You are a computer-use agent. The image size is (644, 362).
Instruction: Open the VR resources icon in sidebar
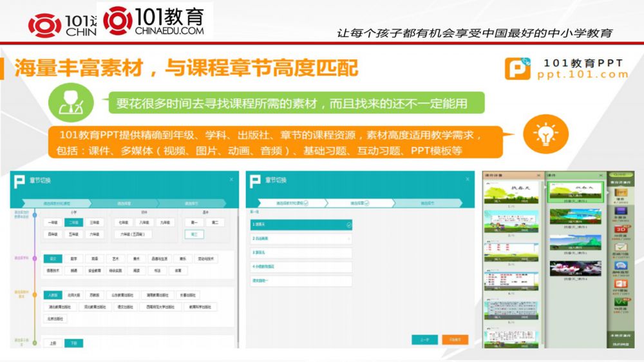[620, 301]
